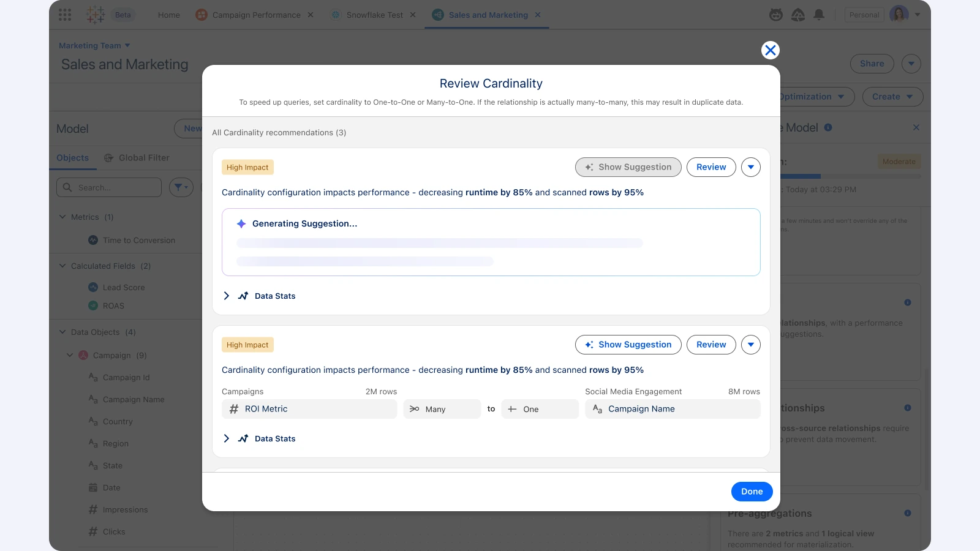Switch to the Snowflake Test tab
The height and width of the screenshot is (551, 980).
pyautogui.click(x=367, y=15)
